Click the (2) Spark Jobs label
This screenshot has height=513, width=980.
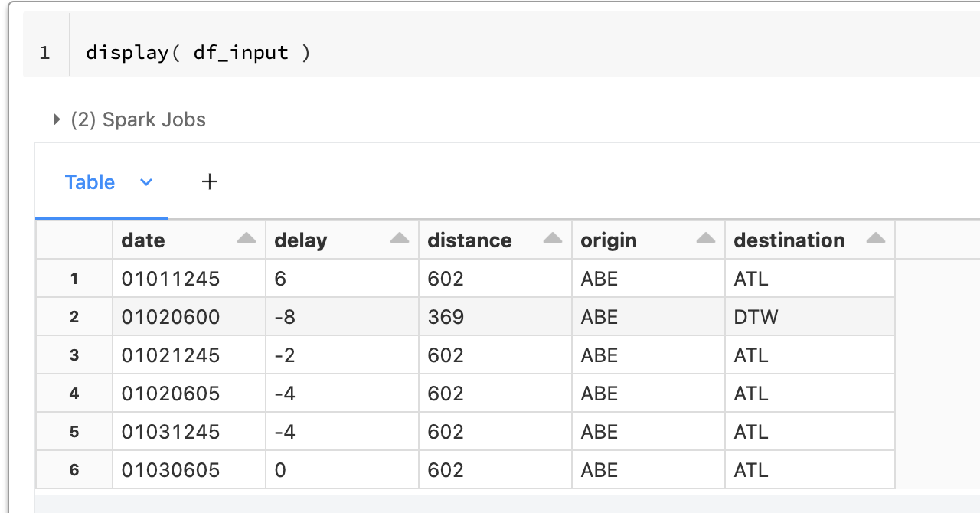tap(139, 120)
